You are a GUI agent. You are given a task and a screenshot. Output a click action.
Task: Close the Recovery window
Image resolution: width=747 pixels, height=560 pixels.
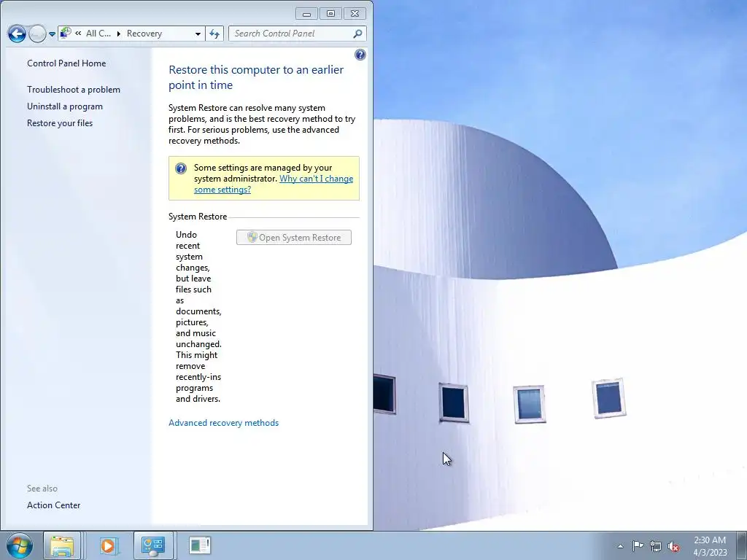coord(355,14)
